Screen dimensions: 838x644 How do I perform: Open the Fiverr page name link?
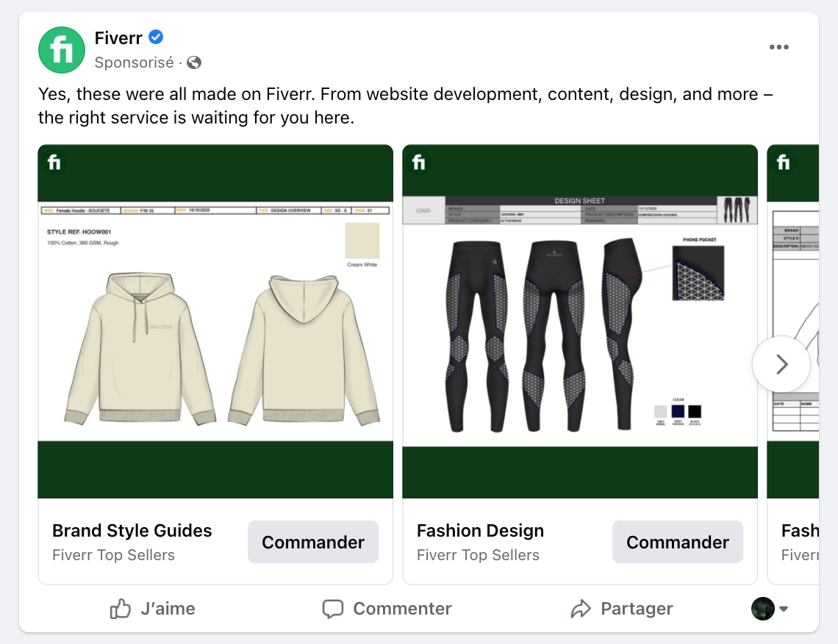pos(118,37)
